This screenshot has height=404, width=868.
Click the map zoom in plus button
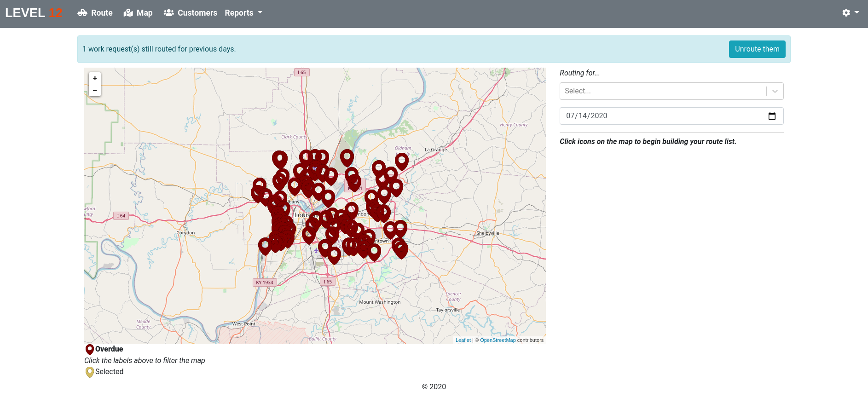click(95, 78)
